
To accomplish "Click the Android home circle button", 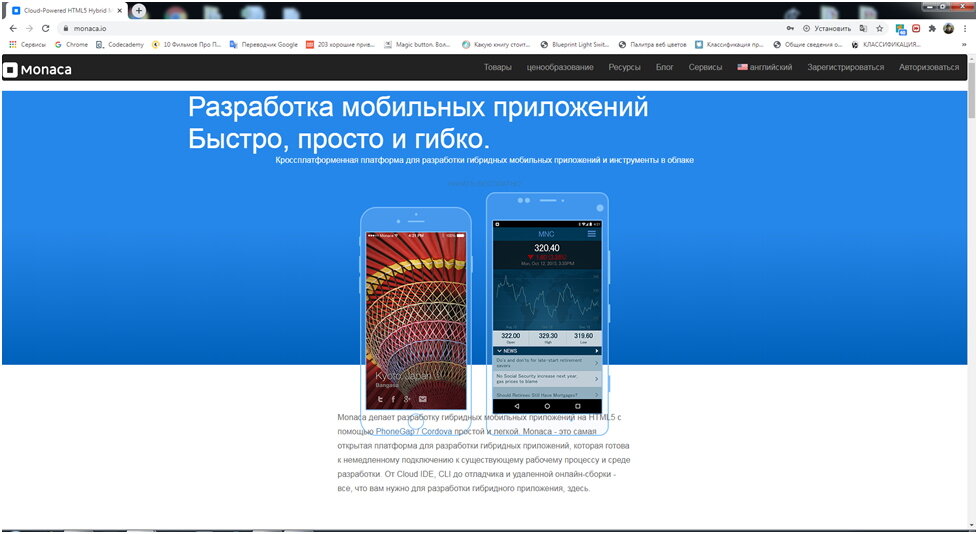I will (547, 406).
